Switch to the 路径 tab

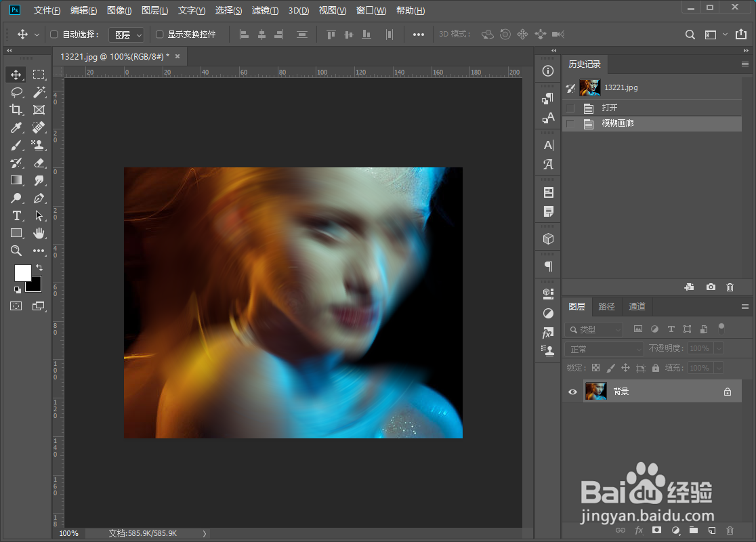pyautogui.click(x=606, y=307)
